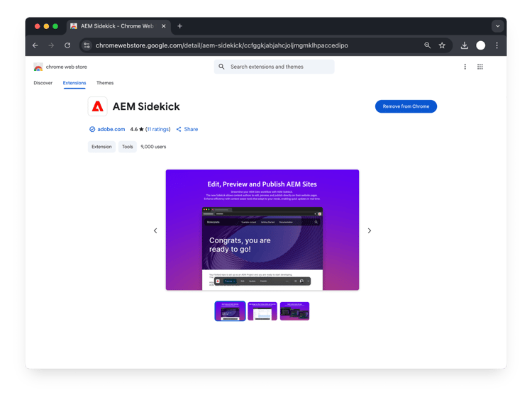Open the browser downloads icon
Viewport: 532px width, 402px height.
[x=465, y=45]
